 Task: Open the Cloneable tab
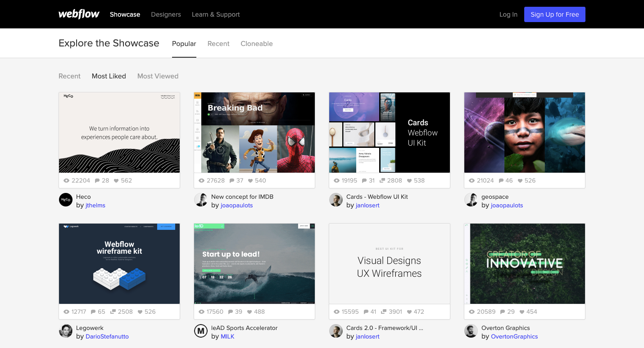(257, 43)
